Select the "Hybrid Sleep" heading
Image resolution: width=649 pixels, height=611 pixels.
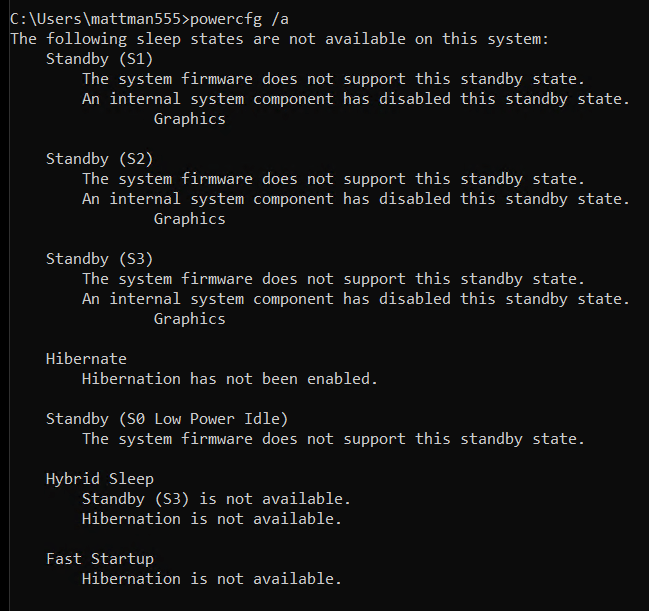click(100, 479)
